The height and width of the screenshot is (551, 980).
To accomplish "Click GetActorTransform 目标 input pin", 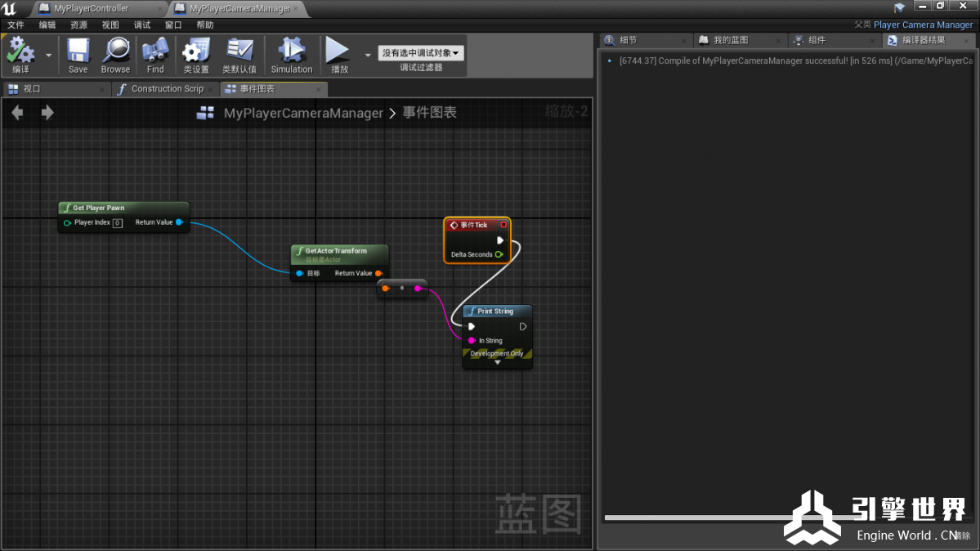I will [300, 273].
